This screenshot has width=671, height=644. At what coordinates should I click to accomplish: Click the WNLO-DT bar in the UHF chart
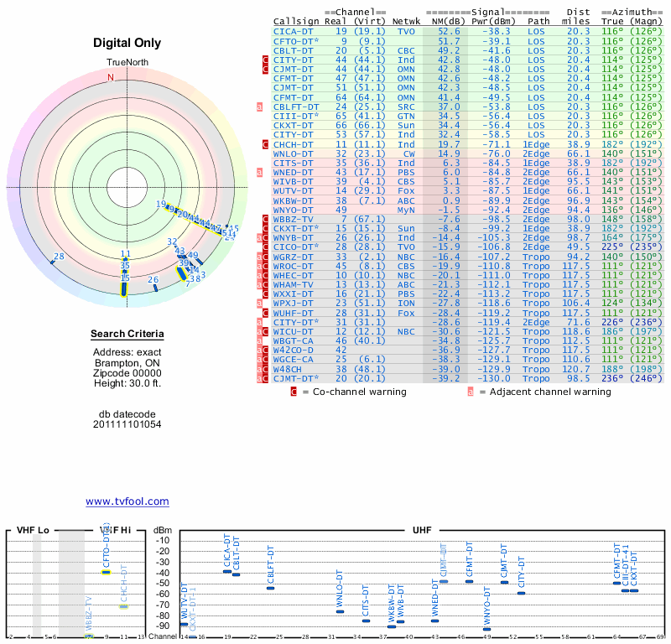point(341,611)
